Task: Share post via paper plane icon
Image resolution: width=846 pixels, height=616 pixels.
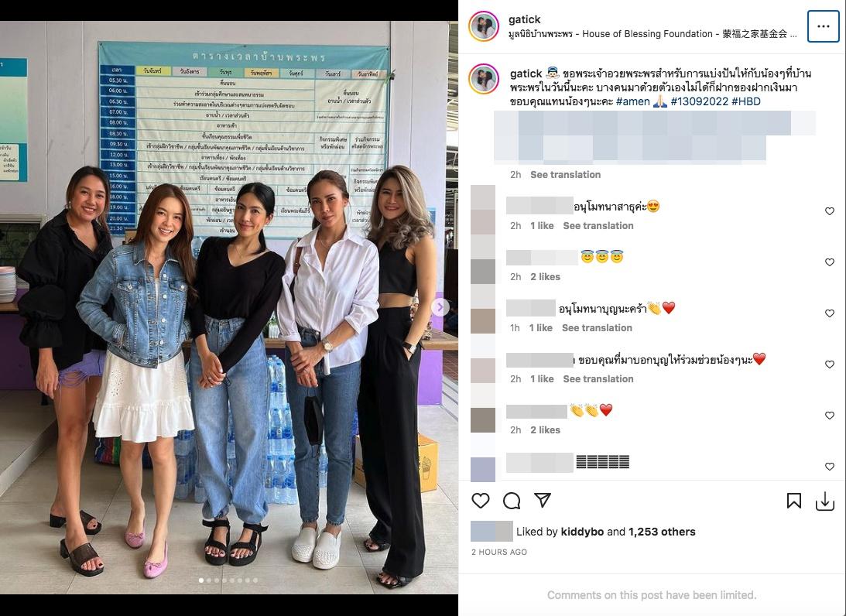Action: pyautogui.click(x=543, y=500)
